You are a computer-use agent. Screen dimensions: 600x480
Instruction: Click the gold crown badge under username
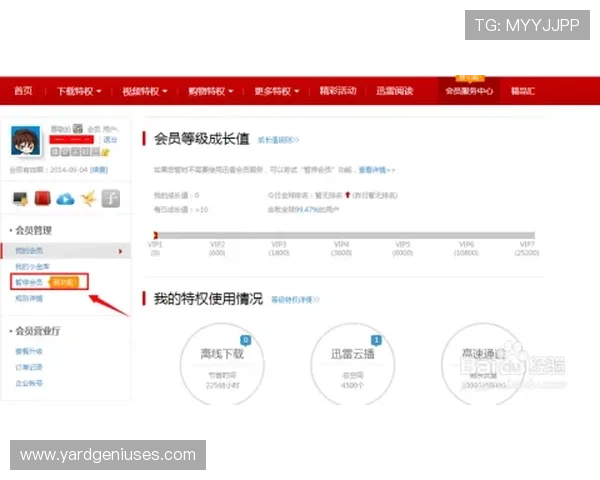click(x=106, y=152)
